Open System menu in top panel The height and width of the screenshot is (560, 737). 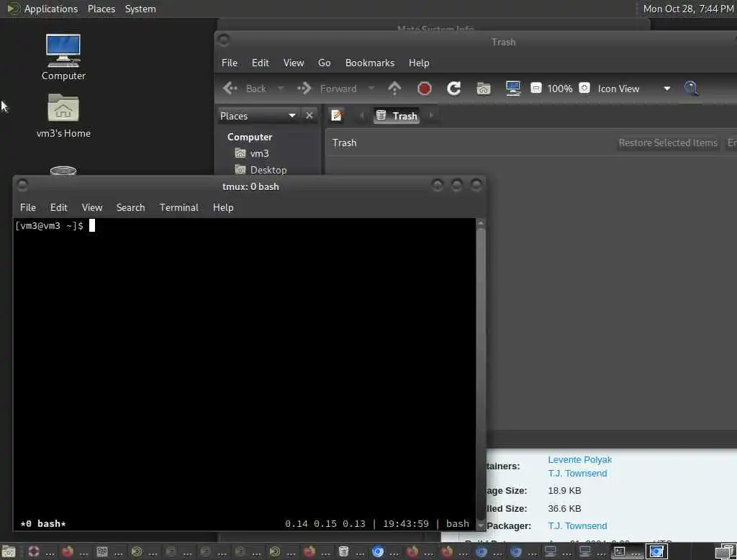click(x=140, y=9)
